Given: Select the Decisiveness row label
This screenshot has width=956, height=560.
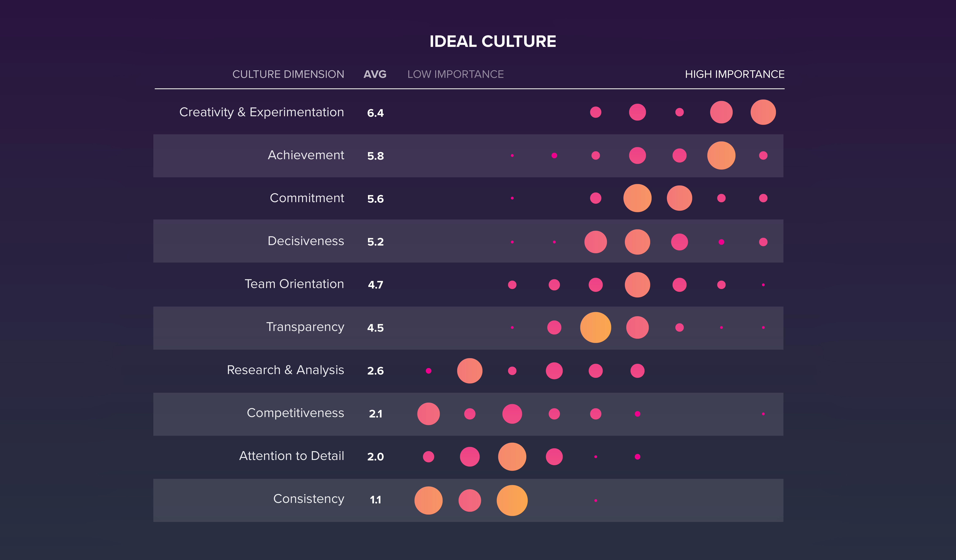Looking at the screenshot, I should [x=306, y=241].
